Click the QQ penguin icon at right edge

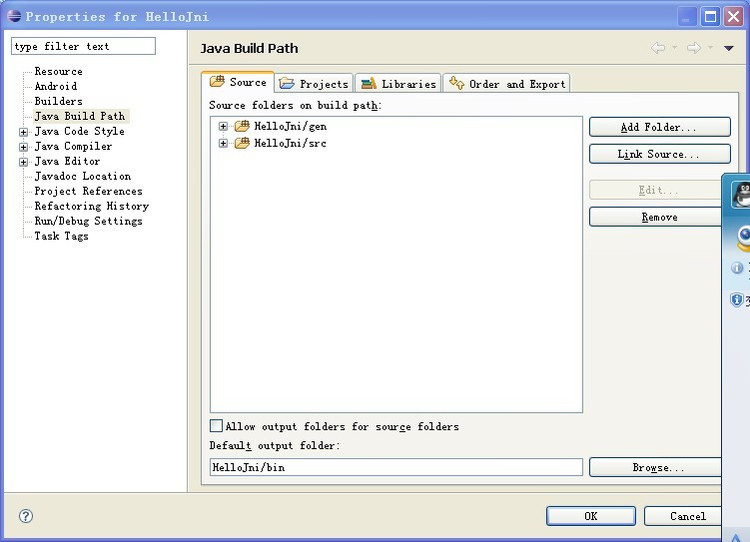(x=742, y=195)
